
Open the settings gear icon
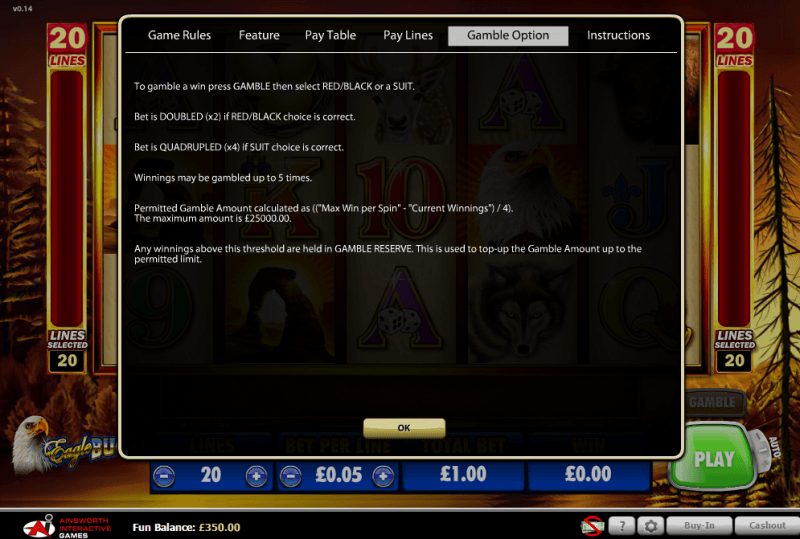(x=651, y=526)
